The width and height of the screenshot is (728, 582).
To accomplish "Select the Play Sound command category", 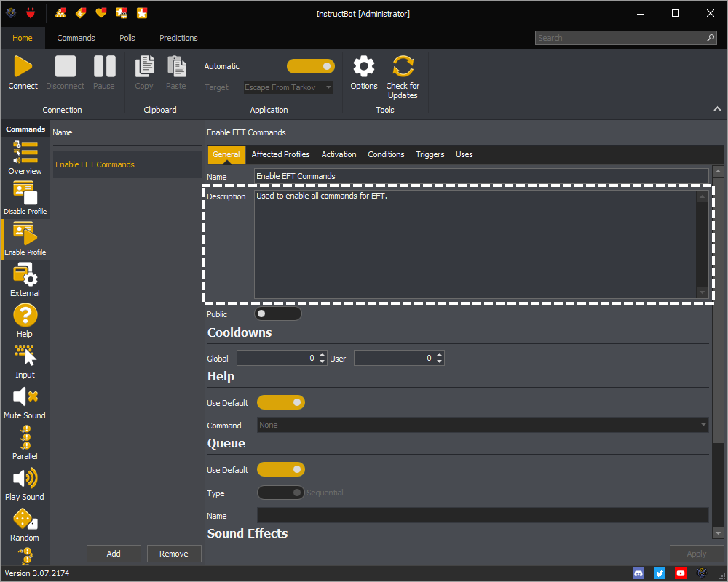I will [x=25, y=479].
